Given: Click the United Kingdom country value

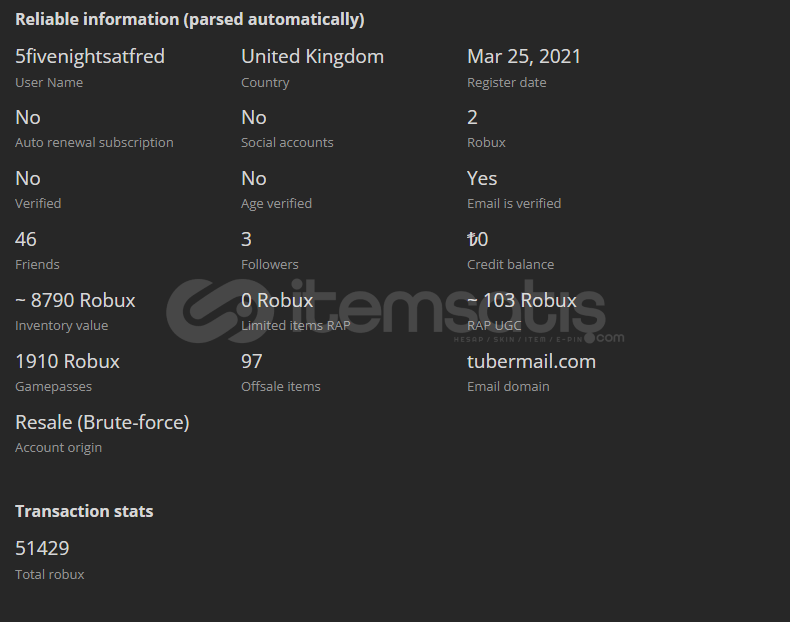Looking at the screenshot, I should tap(312, 56).
